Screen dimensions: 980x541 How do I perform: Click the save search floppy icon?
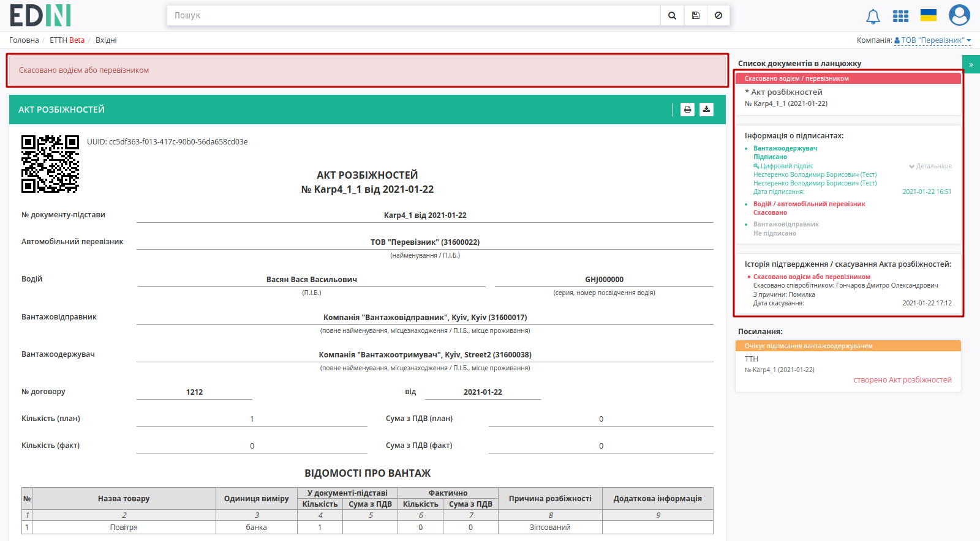695,15
